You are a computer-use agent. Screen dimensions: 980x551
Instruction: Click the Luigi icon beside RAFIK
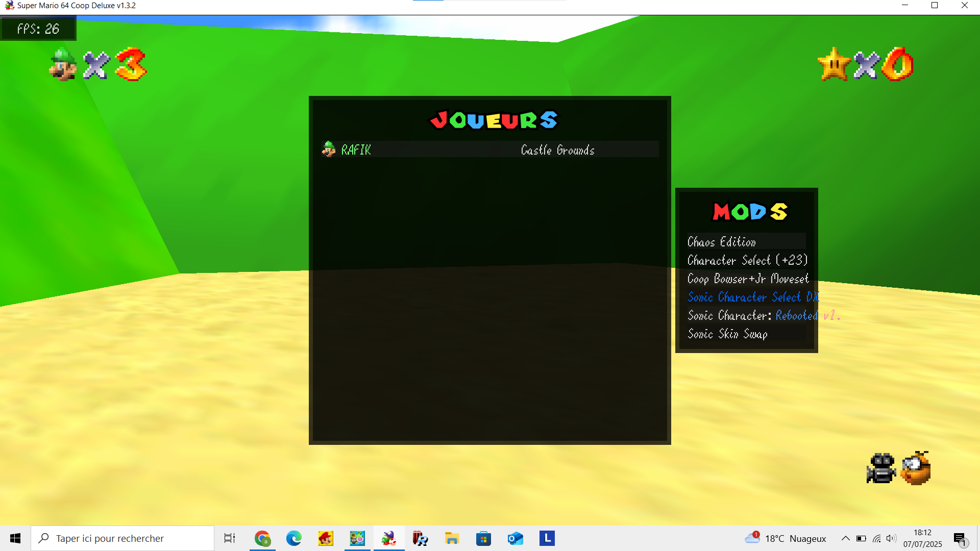point(329,149)
